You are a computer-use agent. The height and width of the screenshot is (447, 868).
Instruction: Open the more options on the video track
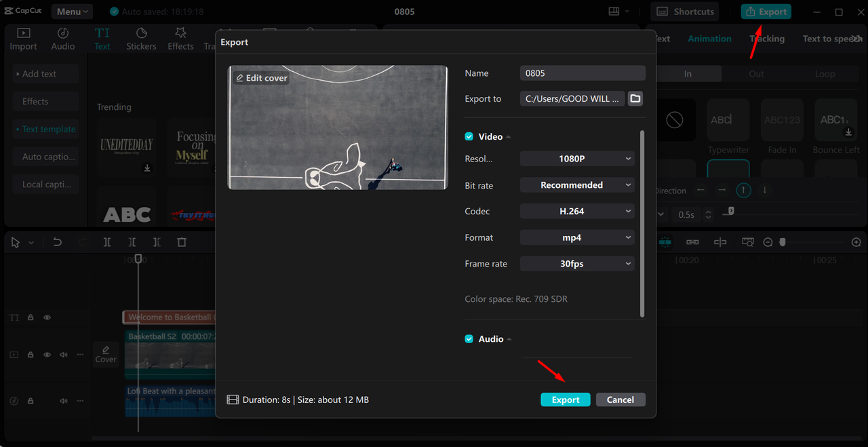80,355
